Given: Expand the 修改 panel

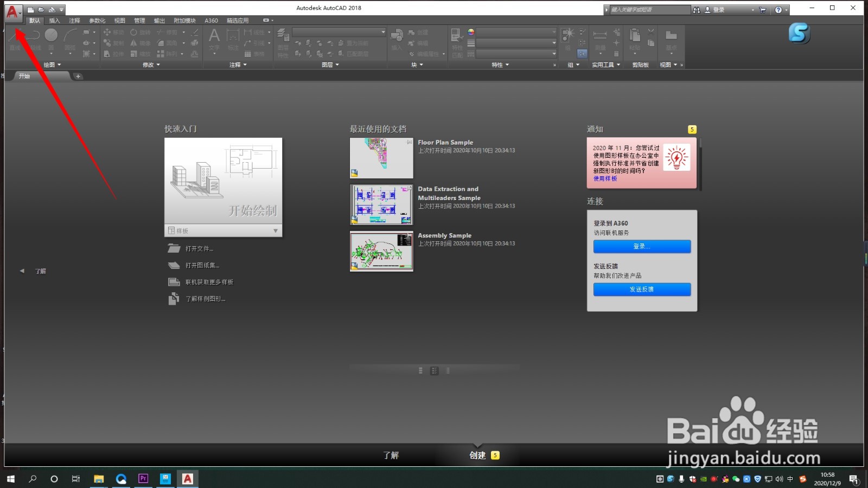Looking at the screenshot, I should click(x=151, y=65).
